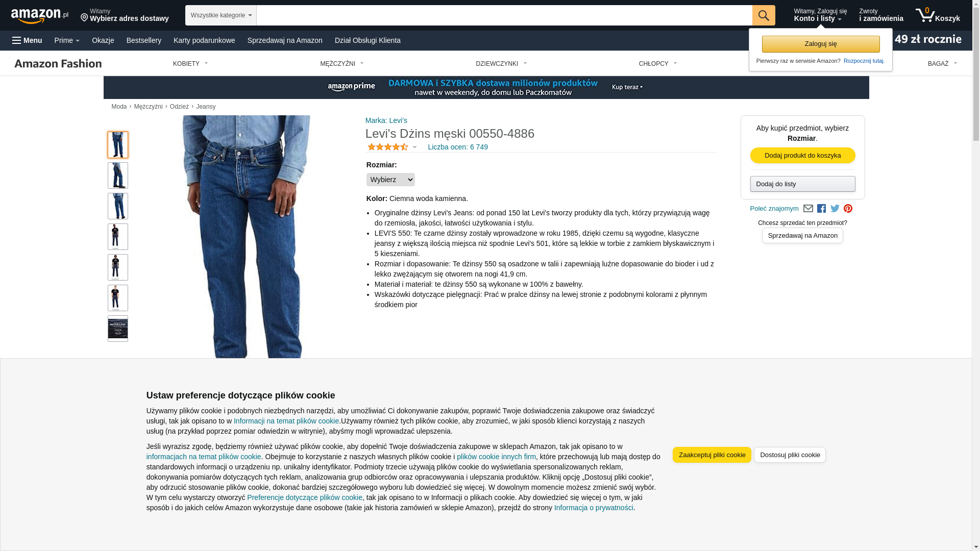Image resolution: width=980 pixels, height=551 pixels.
Task: Select the second jeans thumbnail image
Action: (118, 176)
